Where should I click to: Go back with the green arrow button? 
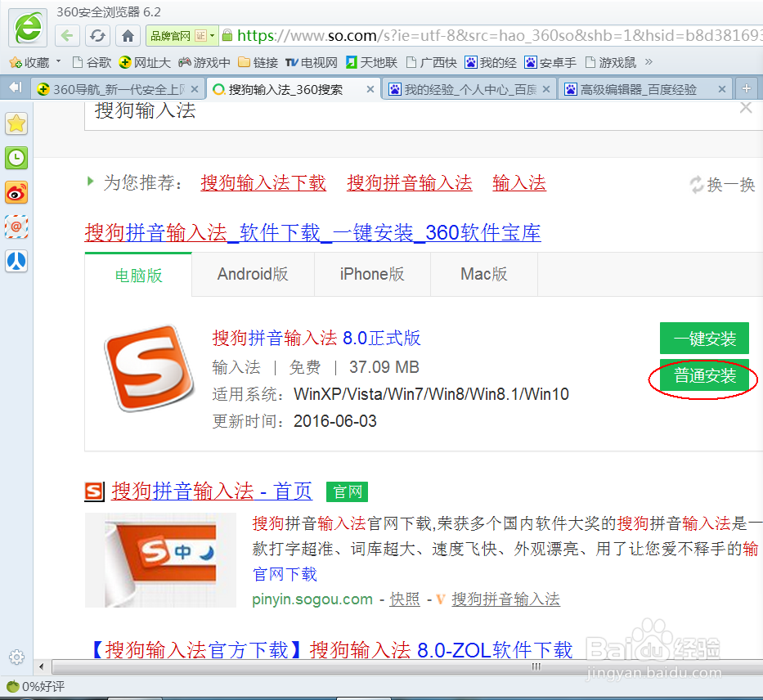(67, 35)
